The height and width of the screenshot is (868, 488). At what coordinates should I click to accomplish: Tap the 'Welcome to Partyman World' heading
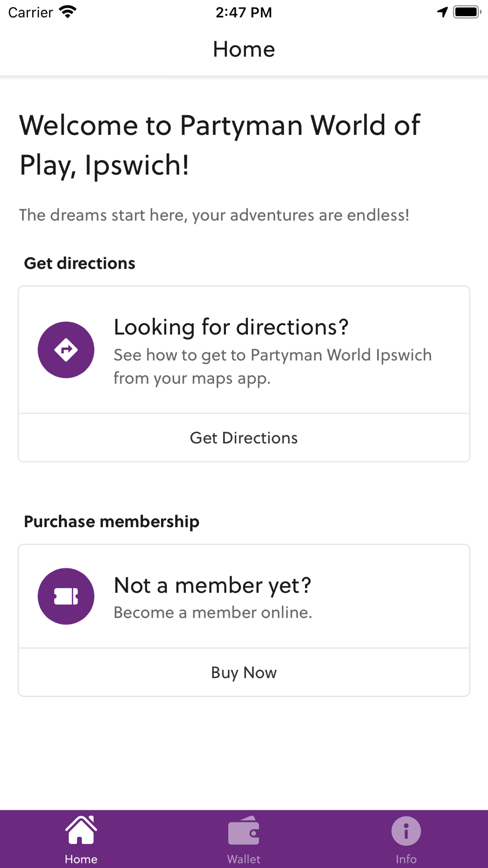point(220,145)
